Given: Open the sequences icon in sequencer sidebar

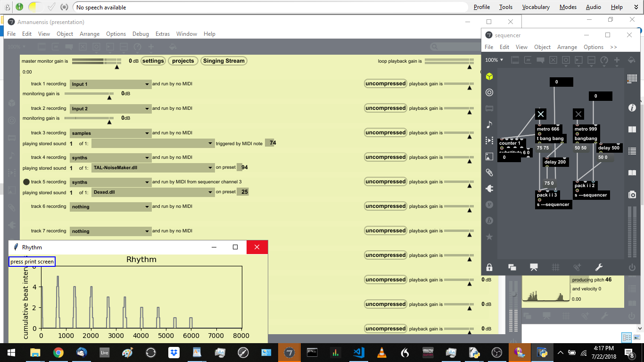Looking at the screenshot, I should coord(489,140).
